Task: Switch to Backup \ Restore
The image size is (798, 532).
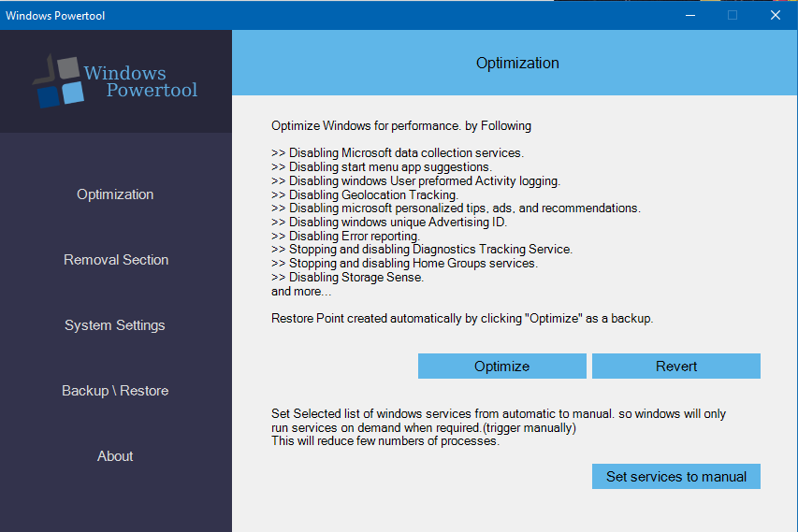Action: [115, 391]
